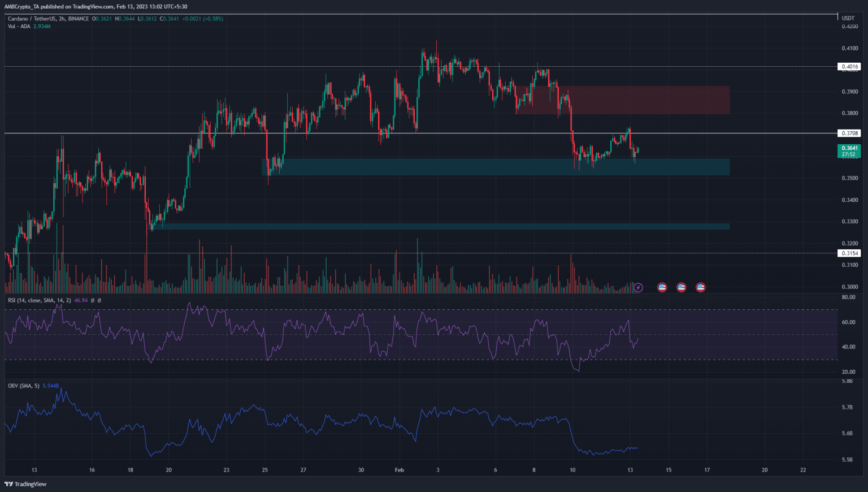The image size is (868, 492).
Task: Click the 0.4016 dotted level price label
Action: tap(849, 67)
